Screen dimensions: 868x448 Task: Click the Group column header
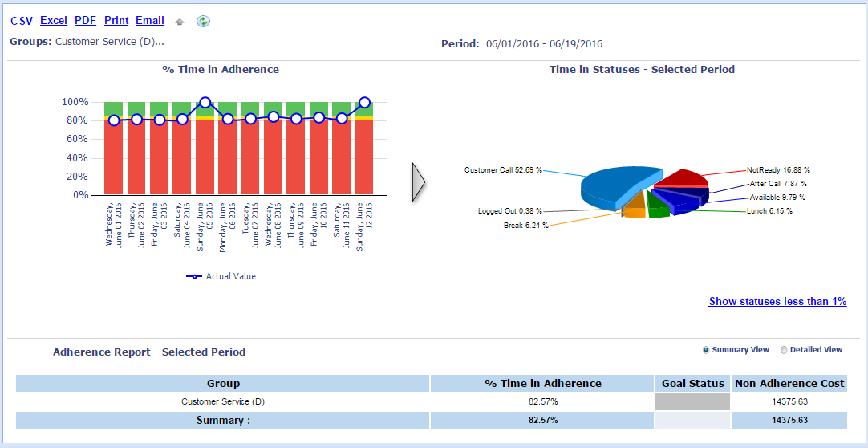coord(223,384)
